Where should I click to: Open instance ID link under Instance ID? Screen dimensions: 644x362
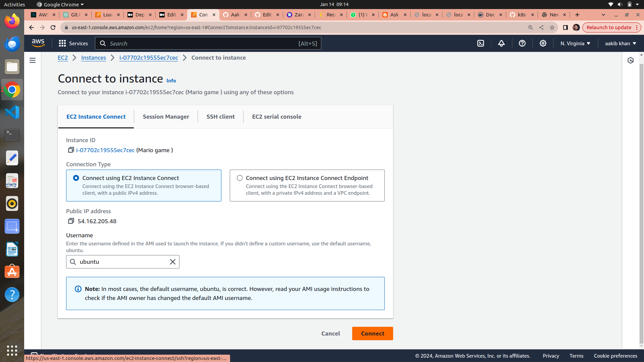click(x=105, y=150)
